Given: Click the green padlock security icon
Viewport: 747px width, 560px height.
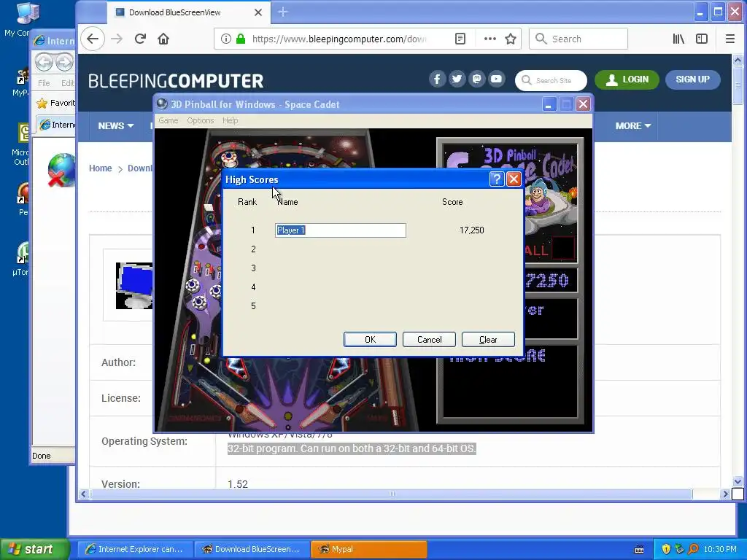Looking at the screenshot, I should (241, 39).
